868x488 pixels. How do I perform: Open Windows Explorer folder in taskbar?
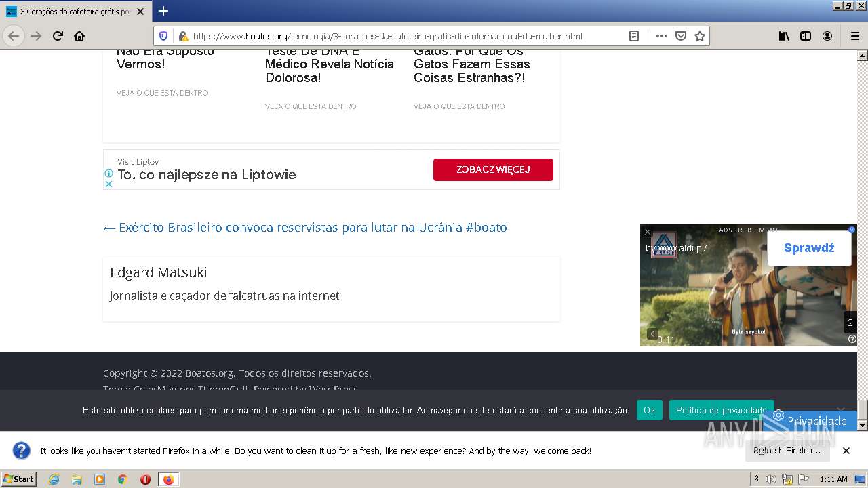(x=77, y=479)
